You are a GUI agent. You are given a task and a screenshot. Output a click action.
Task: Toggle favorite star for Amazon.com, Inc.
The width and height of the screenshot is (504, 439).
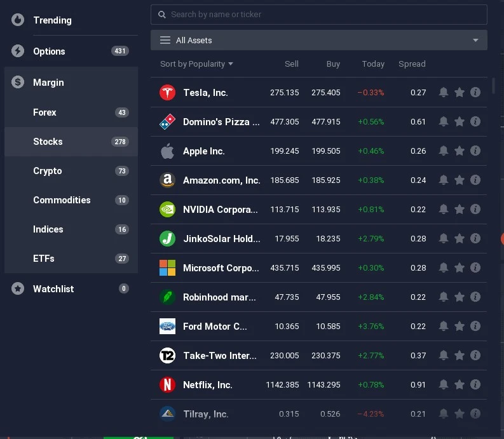[460, 180]
